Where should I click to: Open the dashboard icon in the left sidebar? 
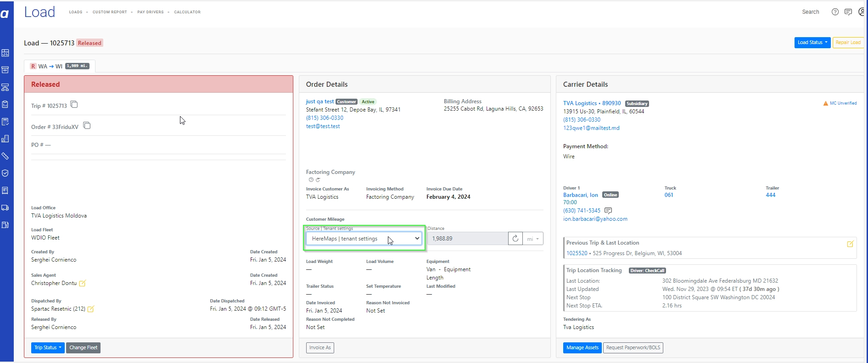[5, 53]
